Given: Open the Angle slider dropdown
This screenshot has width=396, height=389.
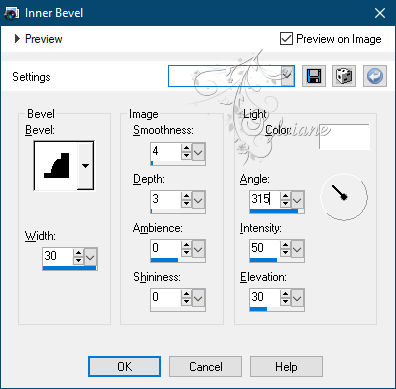Looking at the screenshot, I should click(297, 200).
